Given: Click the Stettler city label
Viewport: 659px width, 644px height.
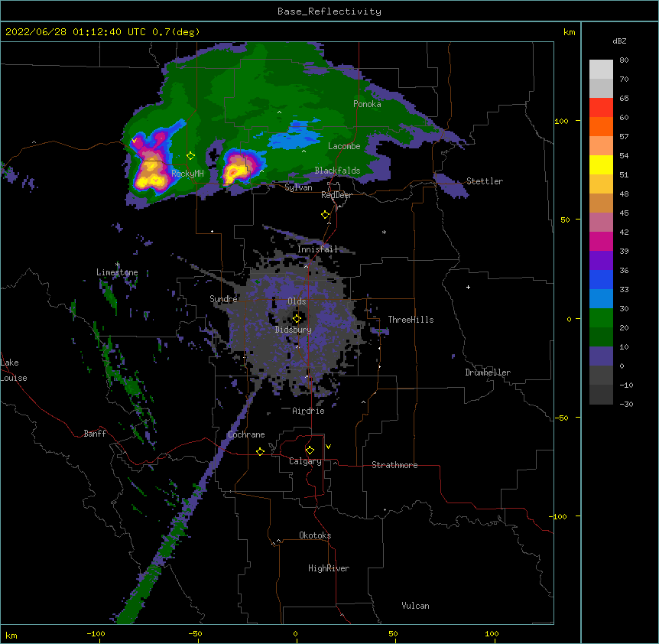Looking at the screenshot, I should point(485,181).
